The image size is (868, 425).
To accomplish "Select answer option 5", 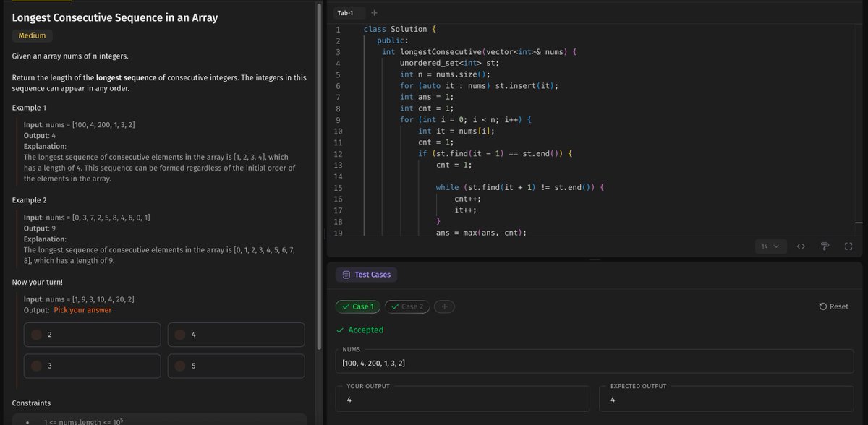I will pyautogui.click(x=236, y=366).
